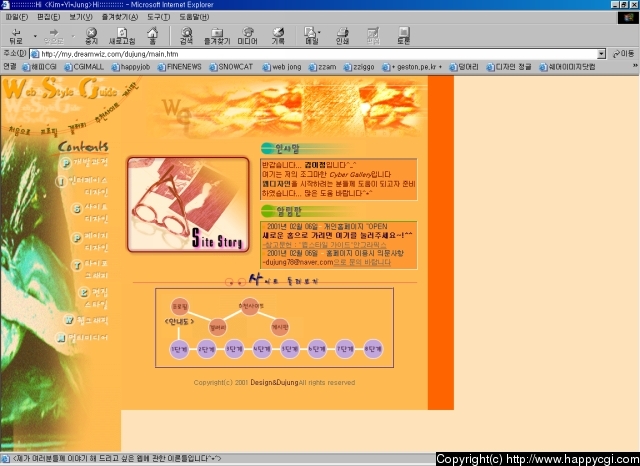640x466 pixels.
Task: Select the 게시판 circle in the site map
Action: [280, 327]
